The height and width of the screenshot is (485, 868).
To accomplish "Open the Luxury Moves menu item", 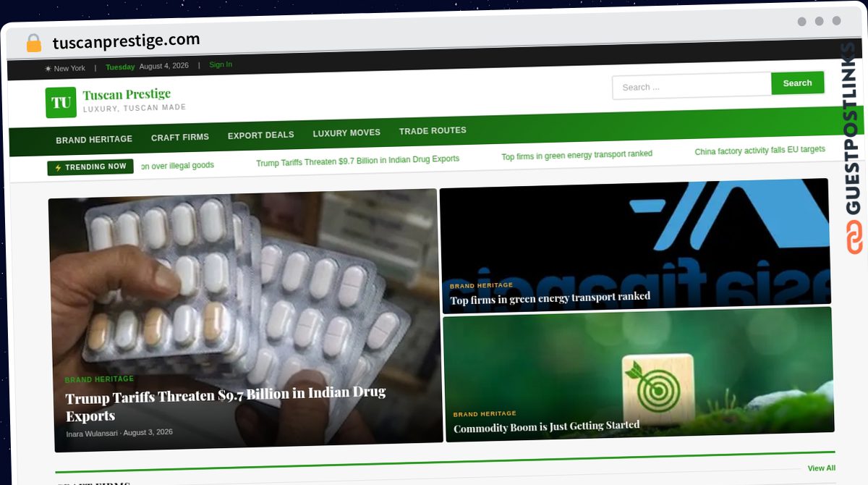I will [346, 133].
